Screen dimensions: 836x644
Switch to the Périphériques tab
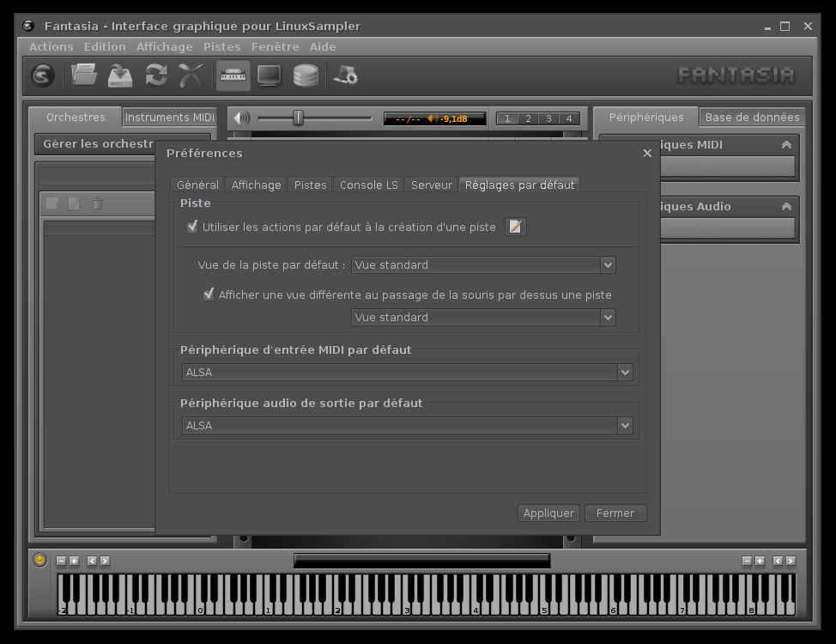point(646,117)
